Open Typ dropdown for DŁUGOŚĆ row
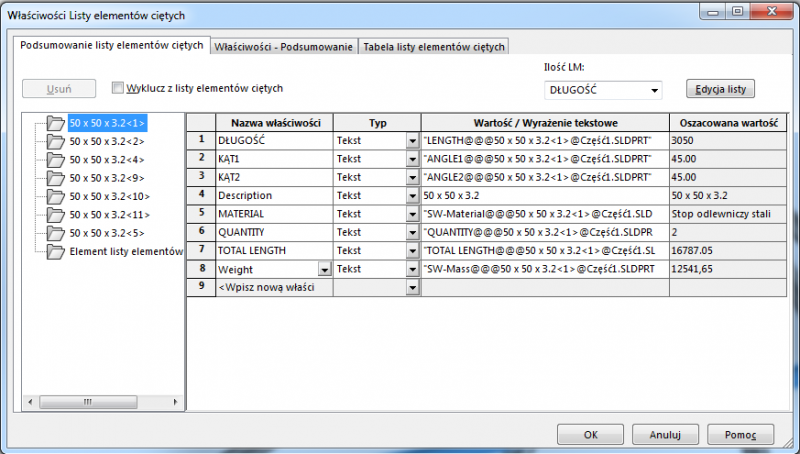This screenshot has height=454, width=800. [412, 142]
